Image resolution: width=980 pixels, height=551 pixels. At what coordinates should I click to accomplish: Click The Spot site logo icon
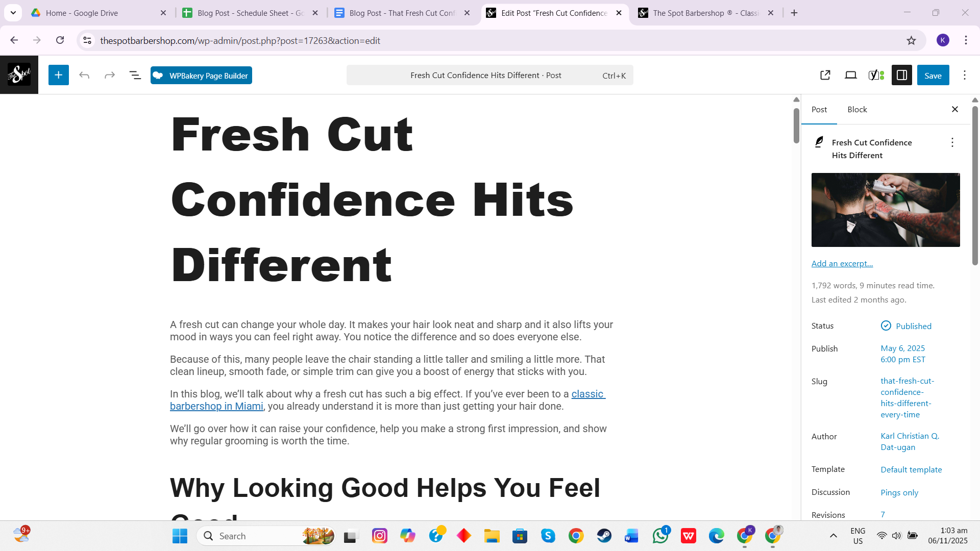(x=19, y=75)
